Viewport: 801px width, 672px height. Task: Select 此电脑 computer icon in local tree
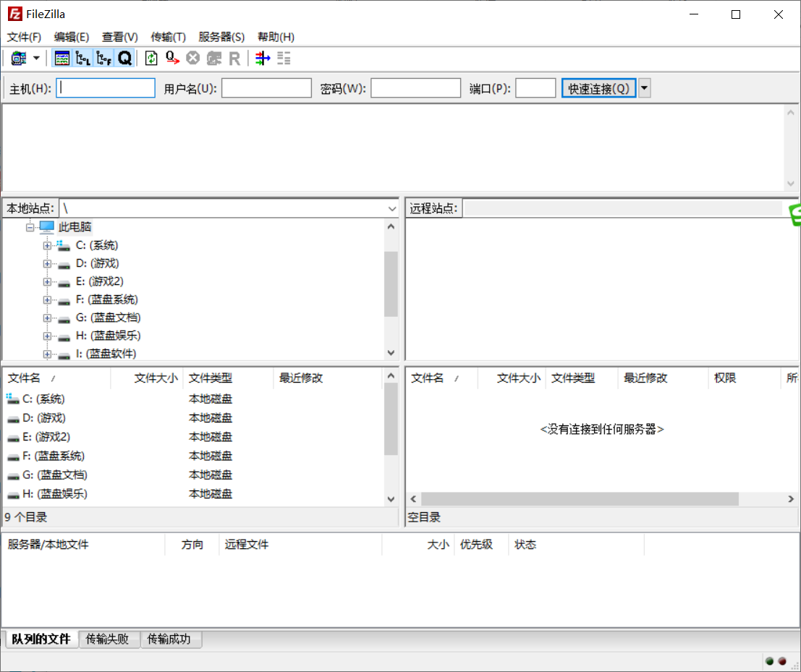pos(47,226)
